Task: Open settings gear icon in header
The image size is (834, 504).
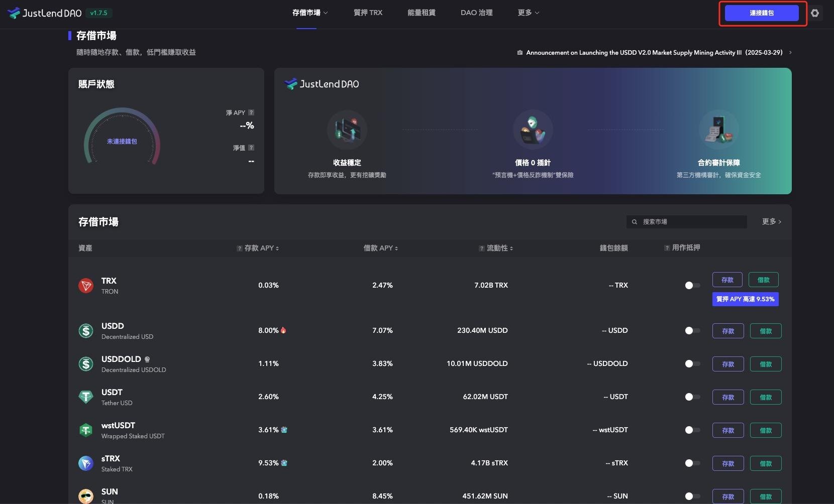Action: (815, 13)
